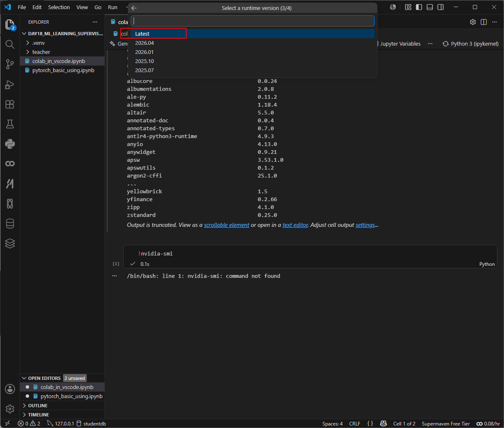Image resolution: width=504 pixels, height=428 pixels.
Task: Choose runtime version 2025.07
Action: (x=253, y=70)
